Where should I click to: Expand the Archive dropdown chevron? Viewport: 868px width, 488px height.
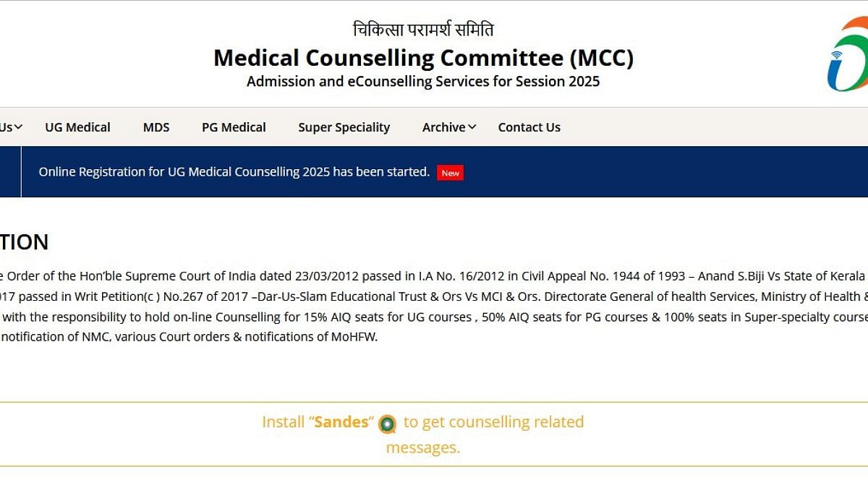[x=472, y=127]
